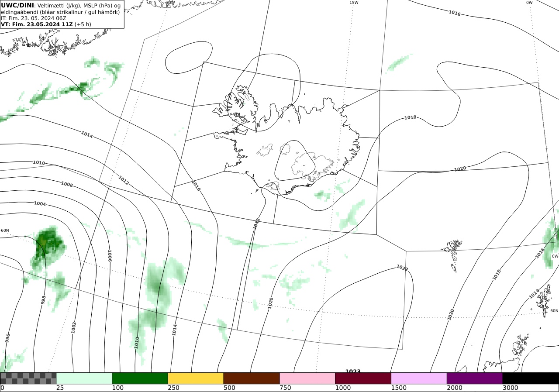Click the legend value "1500"
This screenshot has width=559, height=392.
coord(399,388)
